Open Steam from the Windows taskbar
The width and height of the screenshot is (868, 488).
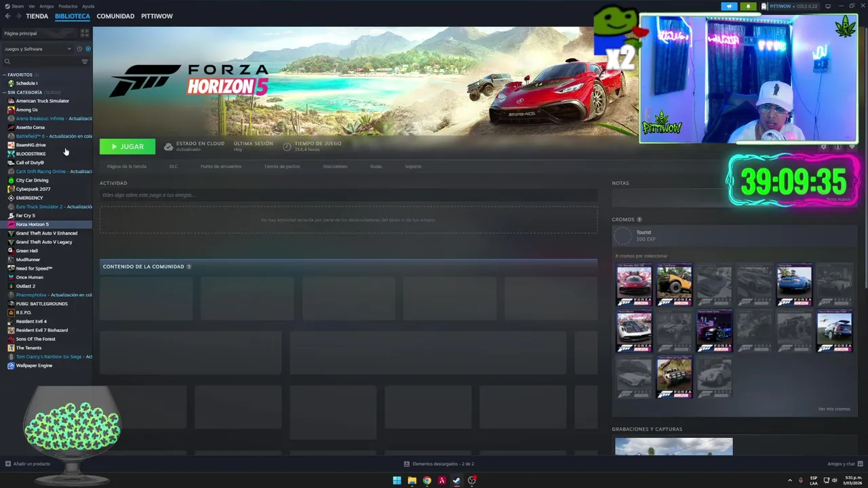(x=456, y=481)
